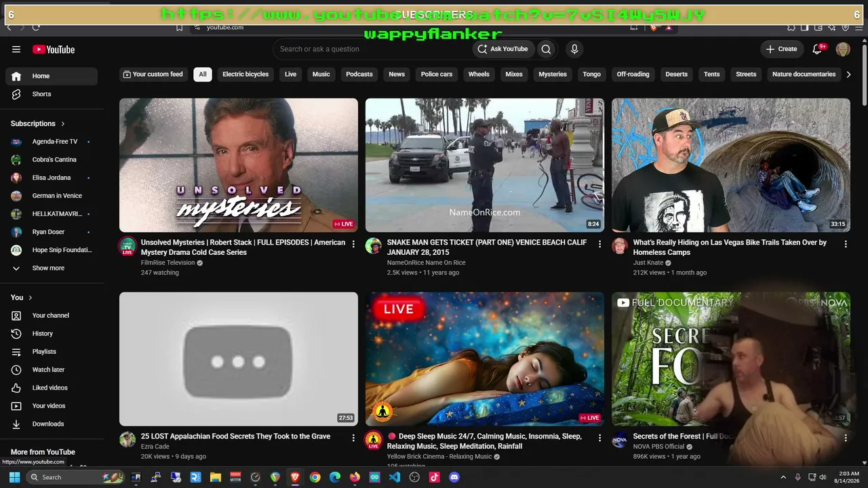Open Your custom feed chip

coord(153,75)
